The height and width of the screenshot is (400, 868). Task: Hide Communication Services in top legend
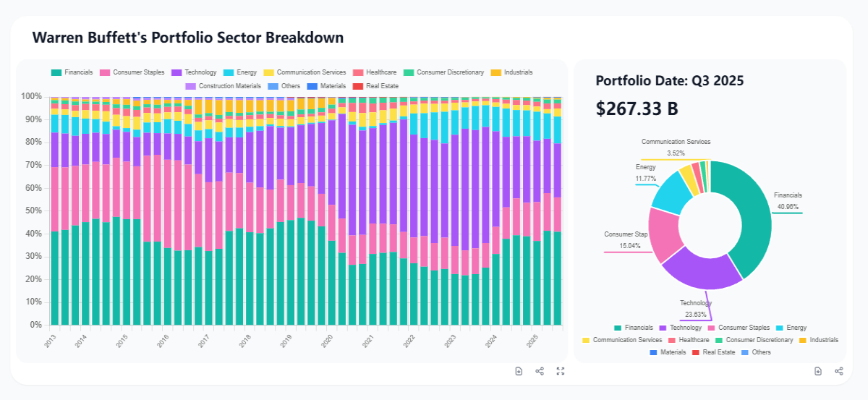[305, 72]
